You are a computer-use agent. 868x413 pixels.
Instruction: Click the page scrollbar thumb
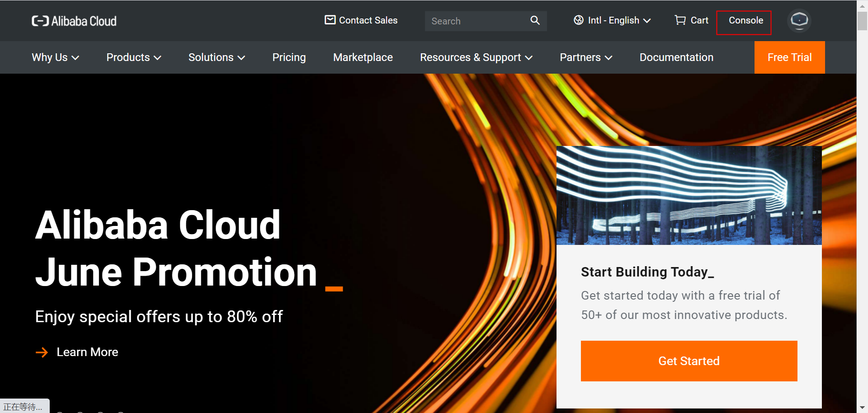tap(862, 20)
